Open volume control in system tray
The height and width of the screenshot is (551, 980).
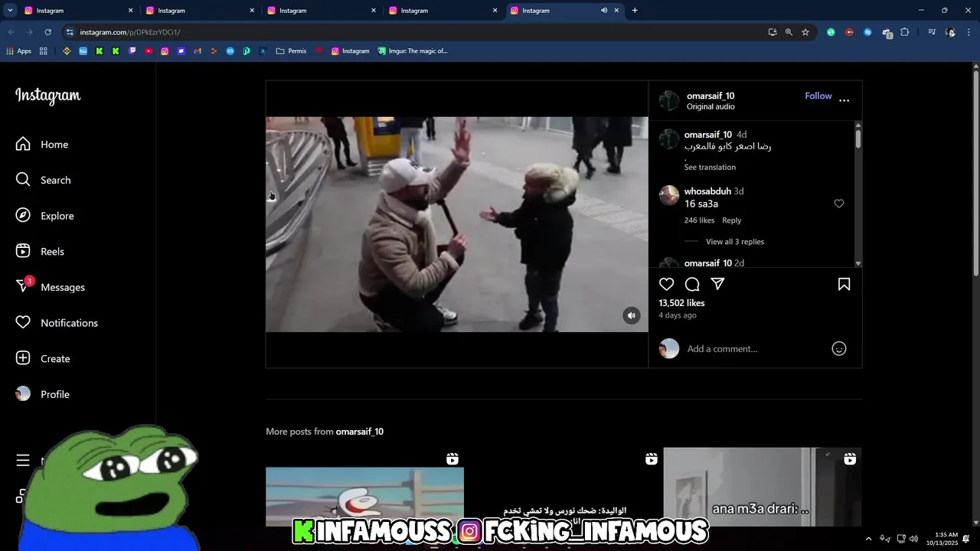click(913, 539)
